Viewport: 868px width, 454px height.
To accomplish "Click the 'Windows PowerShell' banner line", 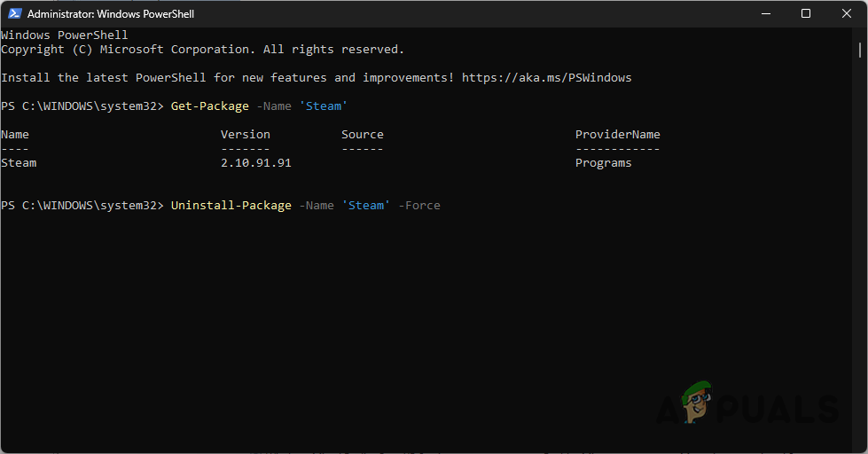I will (x=64, y=35).
